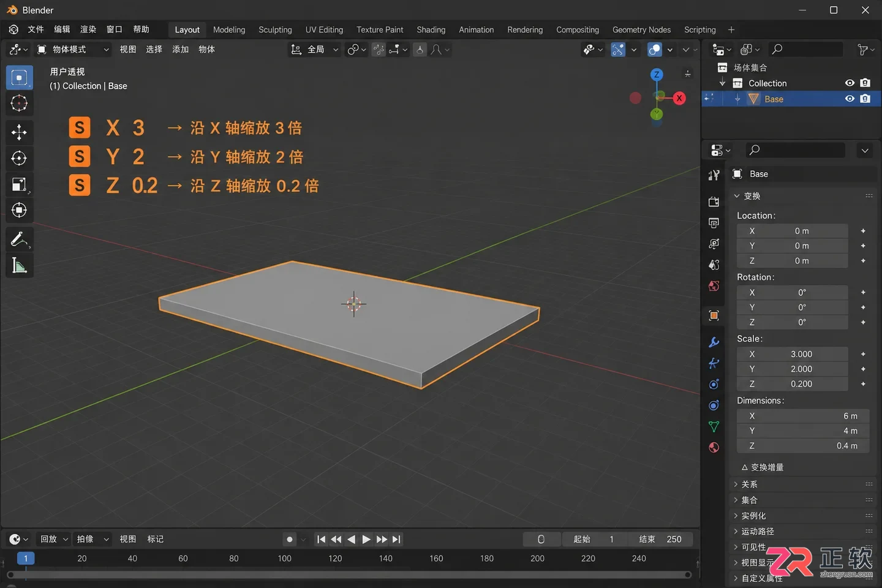Open the Object properties tab
The height and width of the screenshot is (588, 882).
tap(714, 315)
